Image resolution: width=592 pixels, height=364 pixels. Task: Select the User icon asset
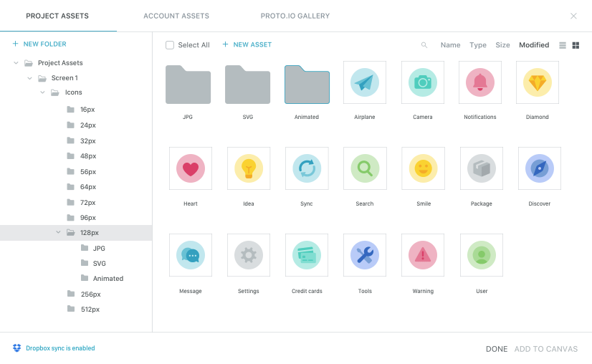[482, 255]
